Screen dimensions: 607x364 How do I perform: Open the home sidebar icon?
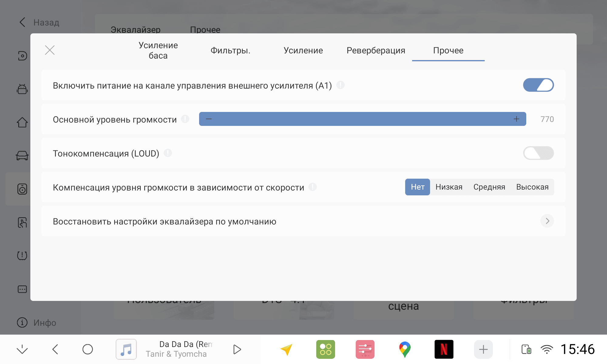(22, 122)
